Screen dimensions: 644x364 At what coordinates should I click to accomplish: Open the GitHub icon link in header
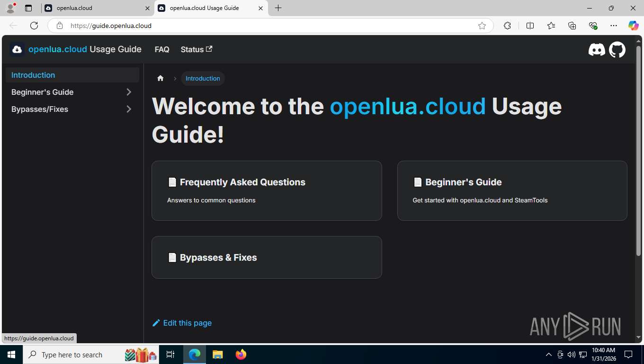pyautogui.click(x=617, y=49)
